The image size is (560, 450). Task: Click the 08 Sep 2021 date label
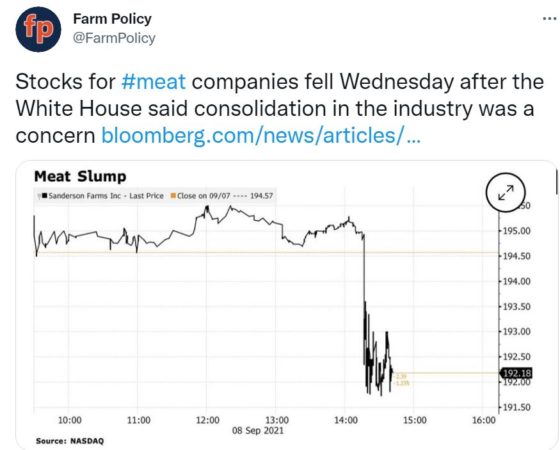258,430
